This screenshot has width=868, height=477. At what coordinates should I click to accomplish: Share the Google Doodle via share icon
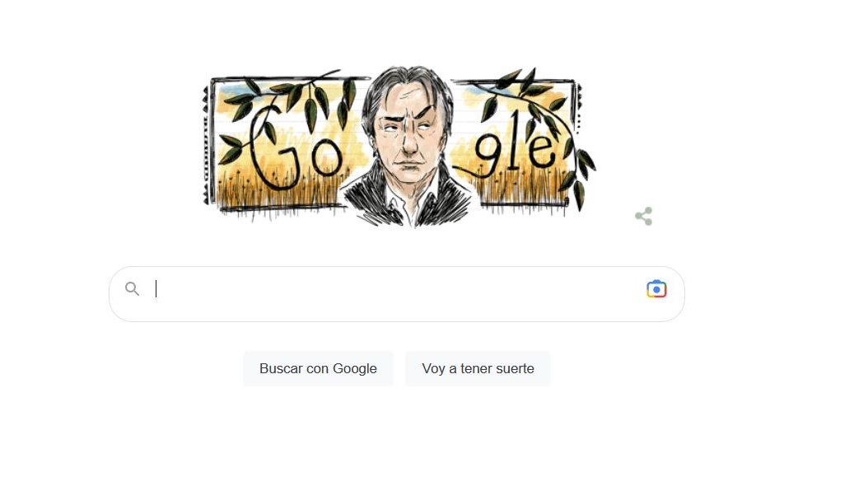pyautogui.click(x=643, y=216)
